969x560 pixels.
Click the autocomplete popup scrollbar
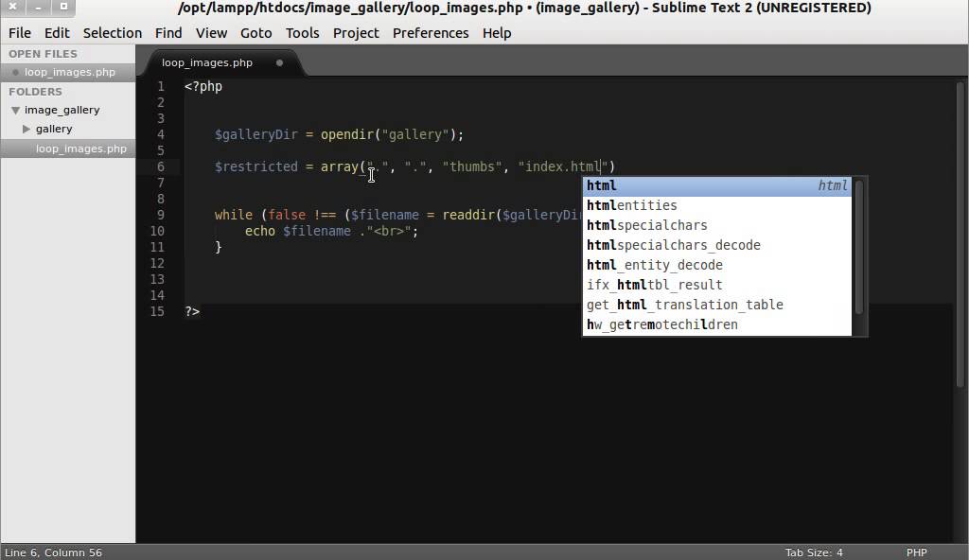(x=859, y=247)
